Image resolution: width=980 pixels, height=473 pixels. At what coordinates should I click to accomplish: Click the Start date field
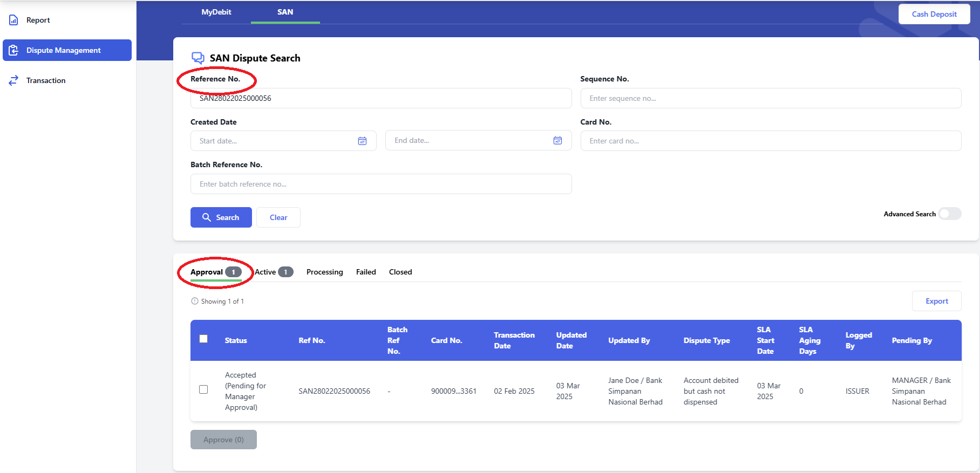(283, 141)
